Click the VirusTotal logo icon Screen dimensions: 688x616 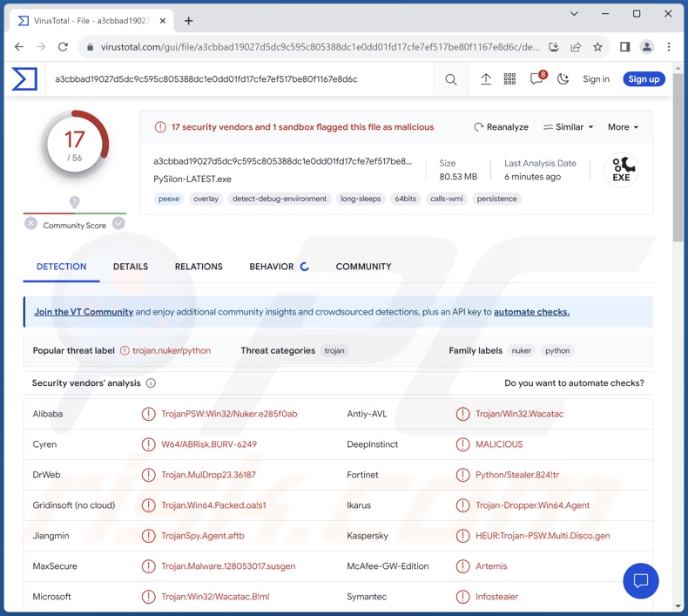[24, 79]
